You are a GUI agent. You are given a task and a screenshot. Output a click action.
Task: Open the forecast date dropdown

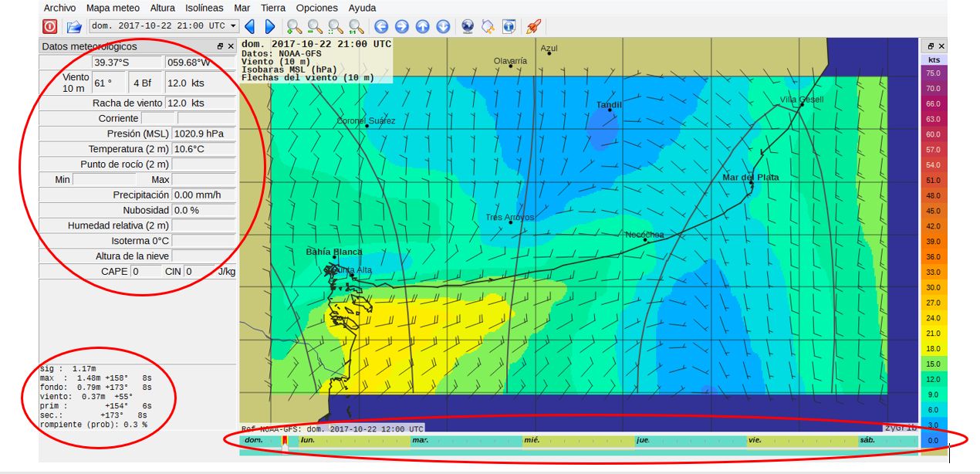pos(164,26)
